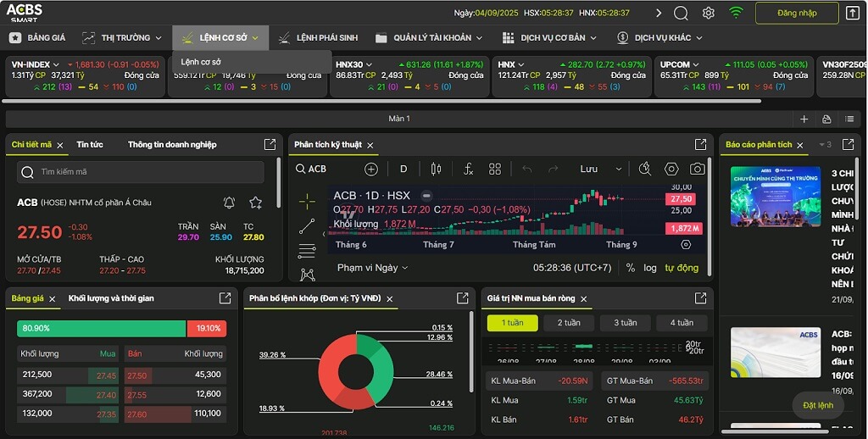The width and height of the screenshot is (868, 439).
Task: Select 'Lệnh cơ sở' submenu item
Action: click(x=201, y=62)
